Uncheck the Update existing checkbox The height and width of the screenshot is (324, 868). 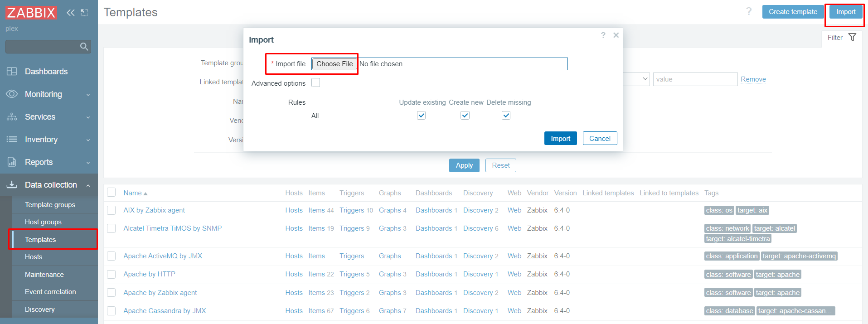click(422, 116)
